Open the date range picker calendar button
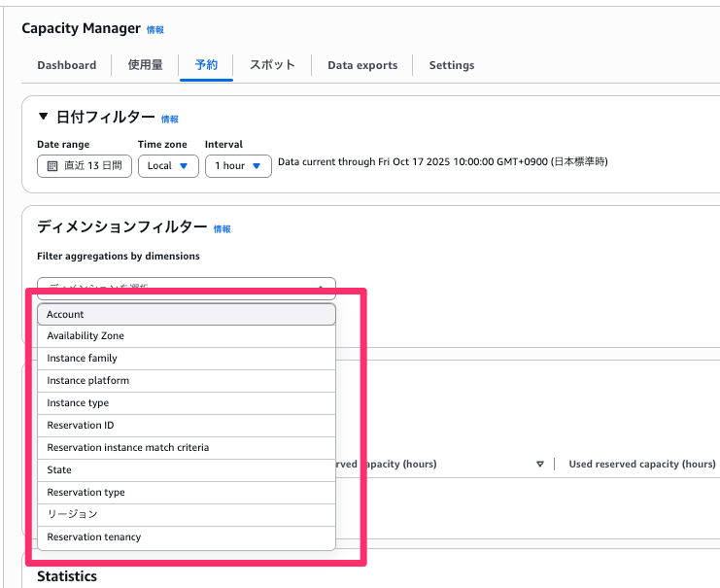This screenshot has width=720, height=588. point(84,166)
